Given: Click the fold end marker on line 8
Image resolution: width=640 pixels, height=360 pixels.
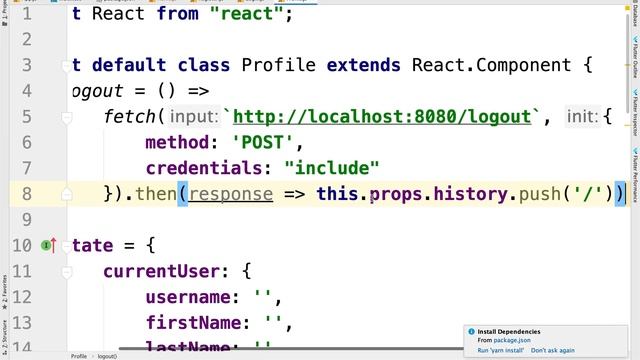Looking at the screenshot, I should point(66,194).
